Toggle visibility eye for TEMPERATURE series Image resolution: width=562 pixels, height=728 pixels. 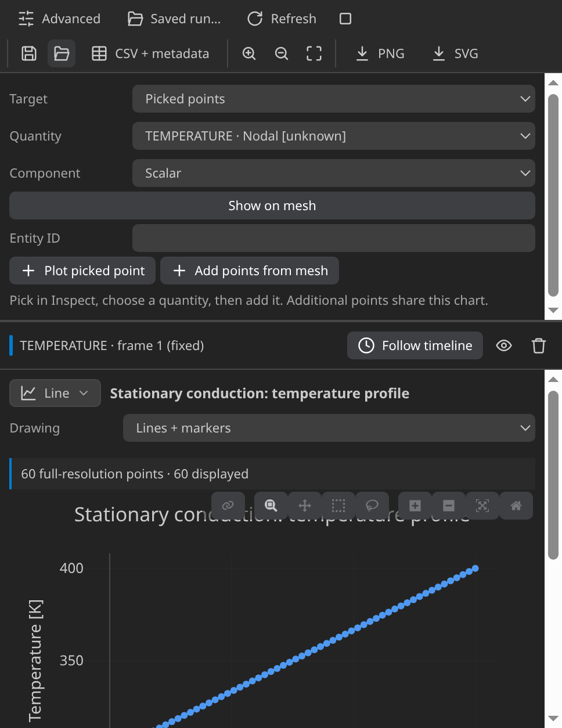[504, 345]
